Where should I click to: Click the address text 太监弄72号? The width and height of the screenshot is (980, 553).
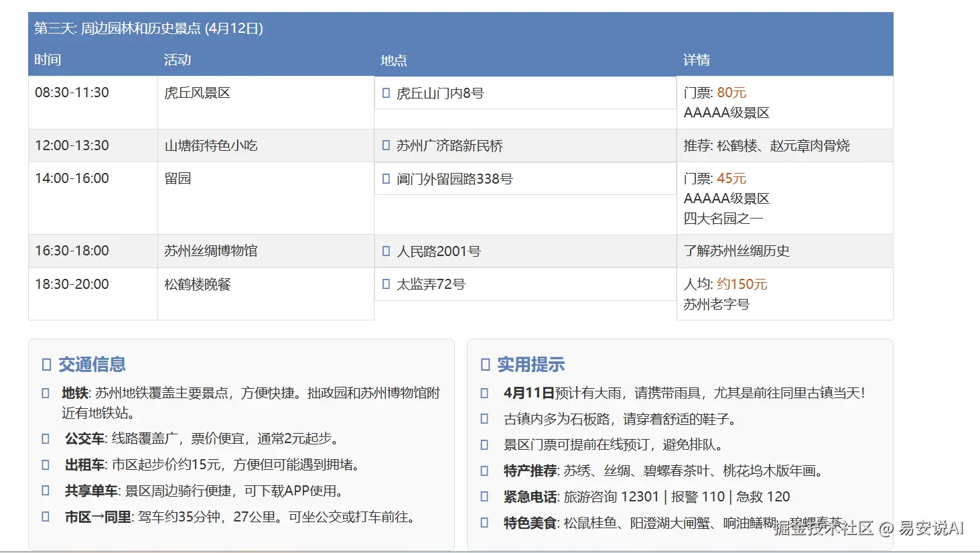click(x=431, y=284)
